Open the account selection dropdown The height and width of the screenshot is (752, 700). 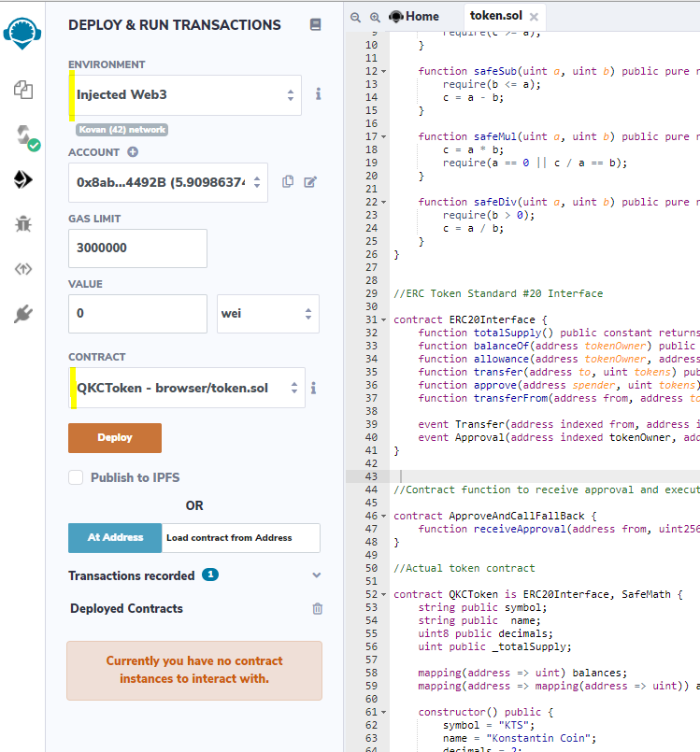click(168, 182)
